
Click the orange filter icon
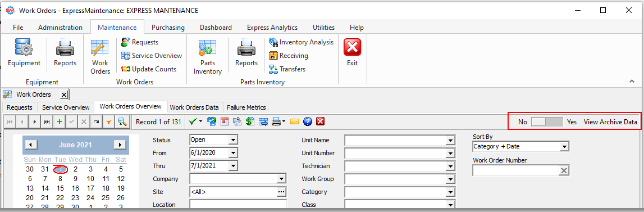point(108,122)
